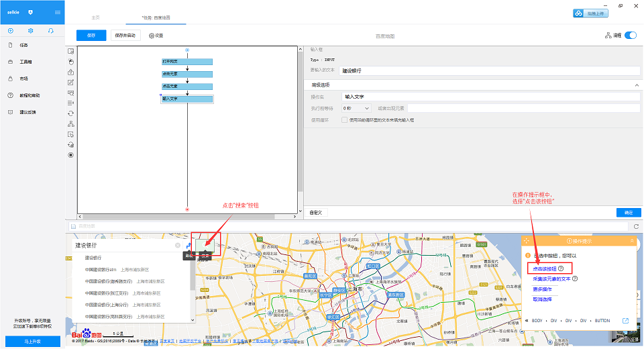Click the new-task plus circle icon
Screen dimensions: 644x349
point(11,31)
